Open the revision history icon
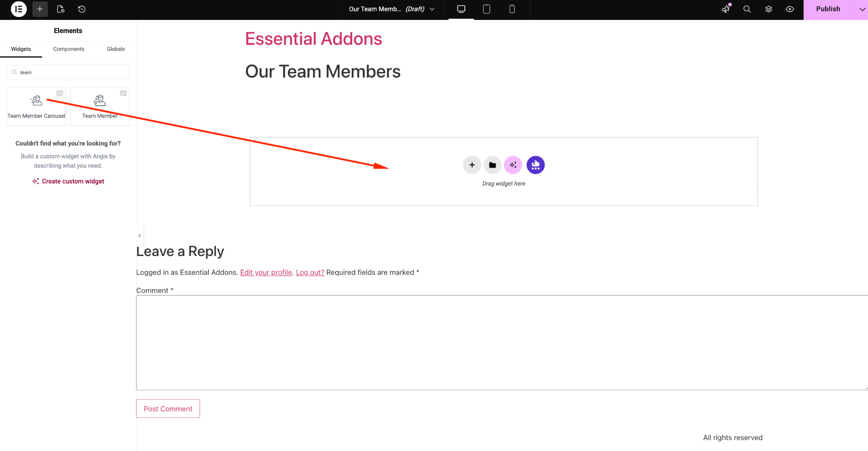 (82, 9)
